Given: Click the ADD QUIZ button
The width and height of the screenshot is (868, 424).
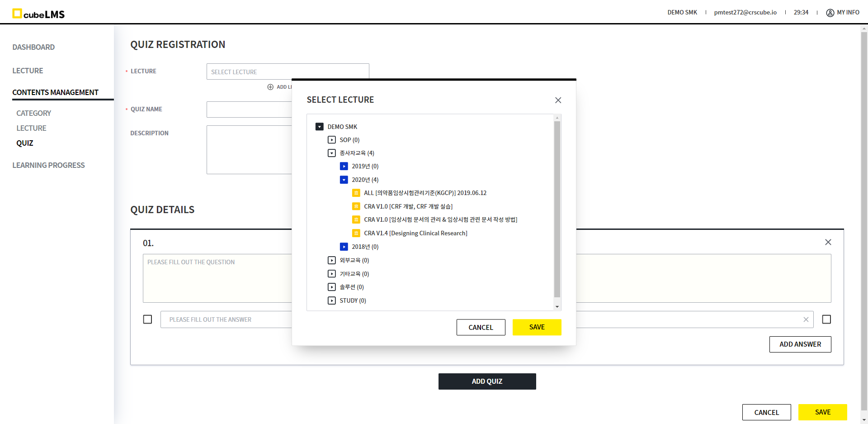Looking at the screenshot, I should pos(487,381).
